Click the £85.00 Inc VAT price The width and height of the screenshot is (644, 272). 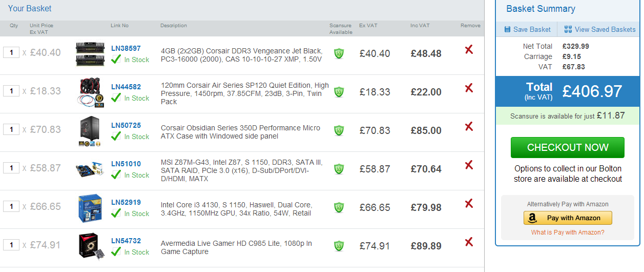point(426,130)
